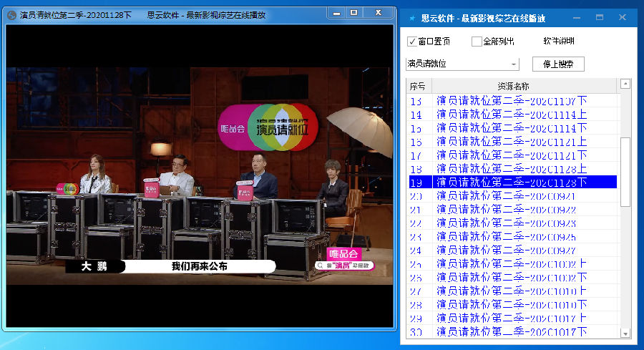Click the 资源名称 column header

(x=523, y=87)
